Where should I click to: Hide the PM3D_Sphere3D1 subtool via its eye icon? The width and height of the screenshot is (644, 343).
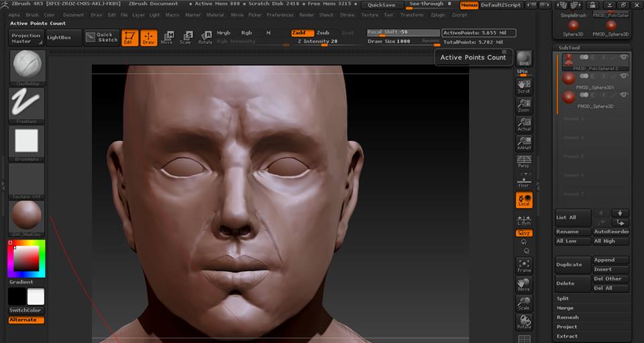tap(624, 76)
